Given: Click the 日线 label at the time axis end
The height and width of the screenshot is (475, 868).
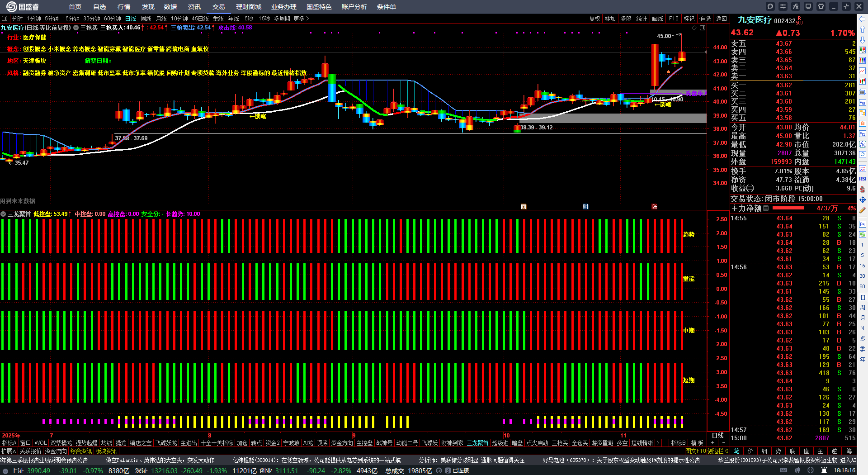Looking at the screenshot, I should pyautogui.click(x=718, y=435).
